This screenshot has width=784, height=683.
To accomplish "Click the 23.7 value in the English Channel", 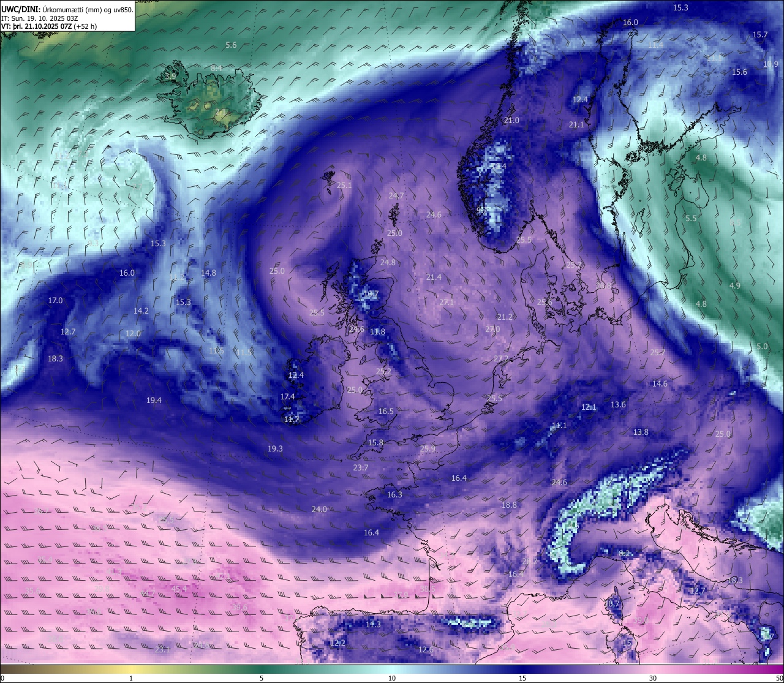I will (x=361, y=468).
